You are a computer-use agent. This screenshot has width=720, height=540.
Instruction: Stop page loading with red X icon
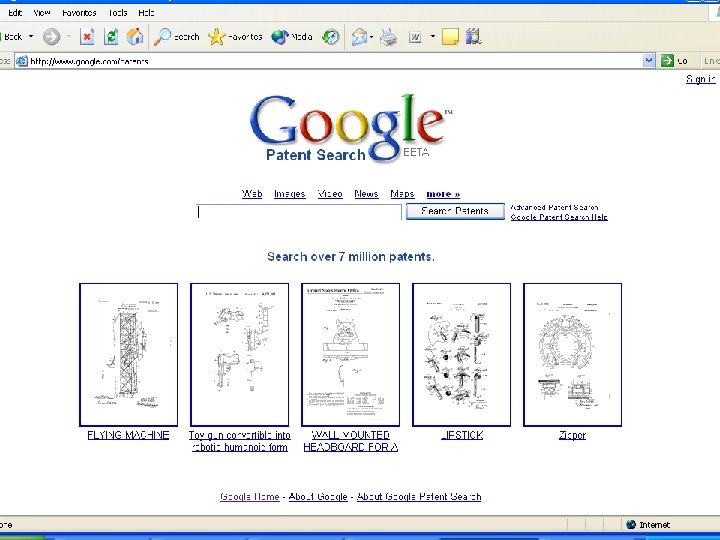coord(87,37)
